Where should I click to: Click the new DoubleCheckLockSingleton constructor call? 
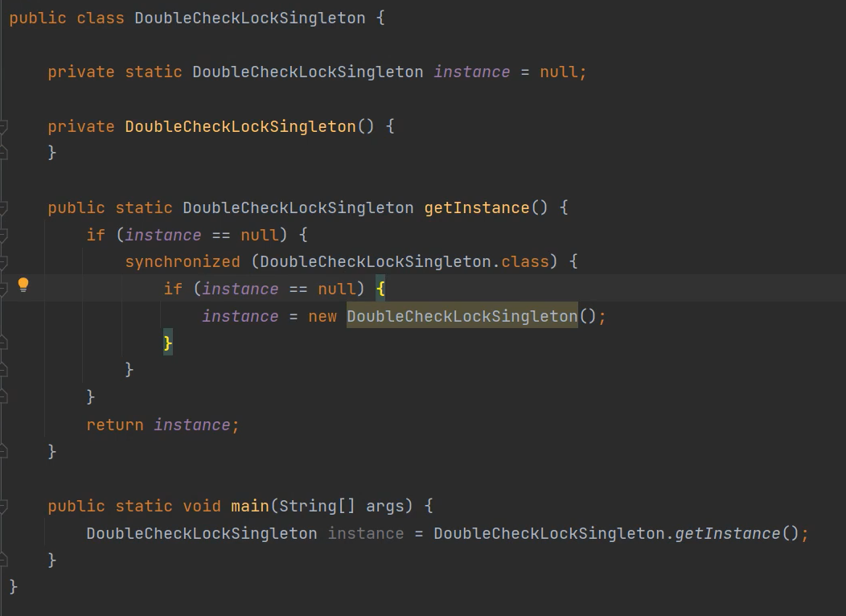[462, 316]
